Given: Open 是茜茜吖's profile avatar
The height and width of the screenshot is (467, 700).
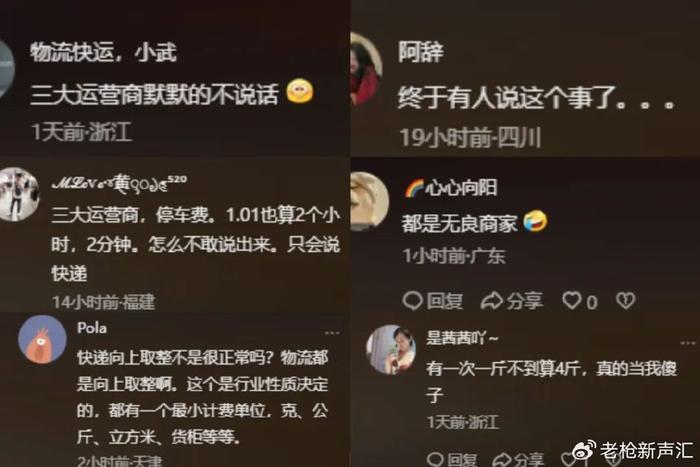Looking at the screenshot, I should (x=391, y=350).
